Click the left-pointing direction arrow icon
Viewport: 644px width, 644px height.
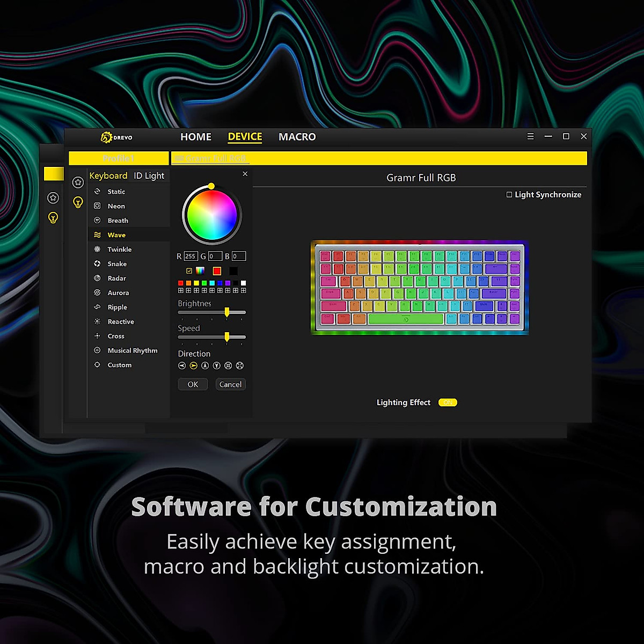(x=182, y=366)
